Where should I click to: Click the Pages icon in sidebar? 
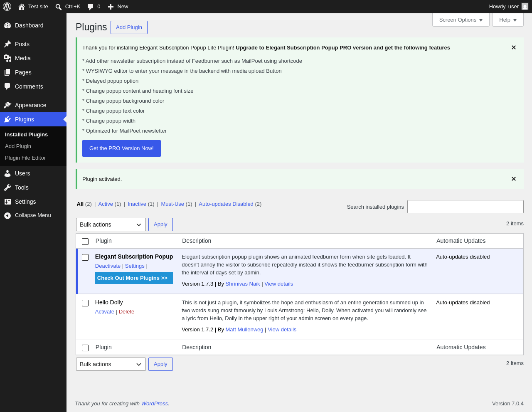pyautogui.click(x=7, y=72)
